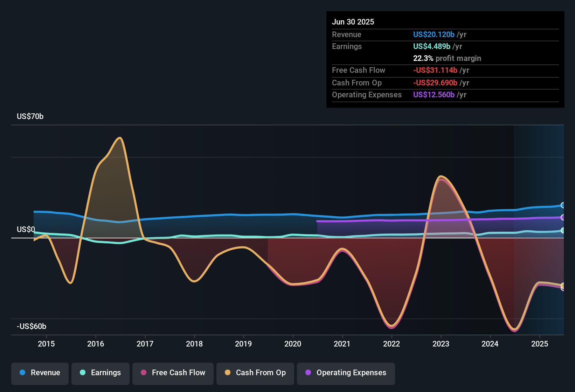This screenshot has height=392, width=575.
Task: Click the Jun 30 2025 tooltip date header
Action: point(353,22)
